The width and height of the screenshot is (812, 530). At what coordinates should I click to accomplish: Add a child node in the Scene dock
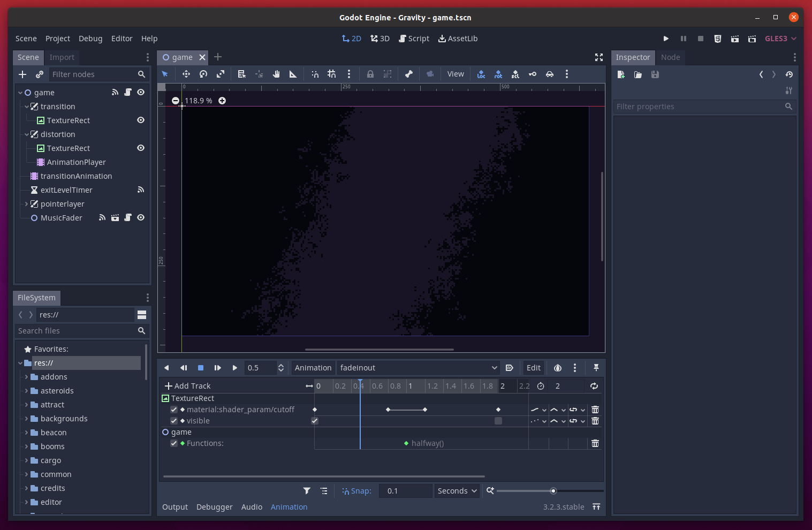[x=22, y=74]
